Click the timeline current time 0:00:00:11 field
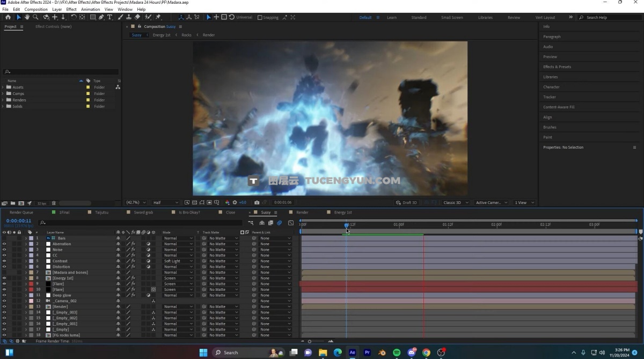The width and height of the screenshot is (644, 359). point(19,221)
